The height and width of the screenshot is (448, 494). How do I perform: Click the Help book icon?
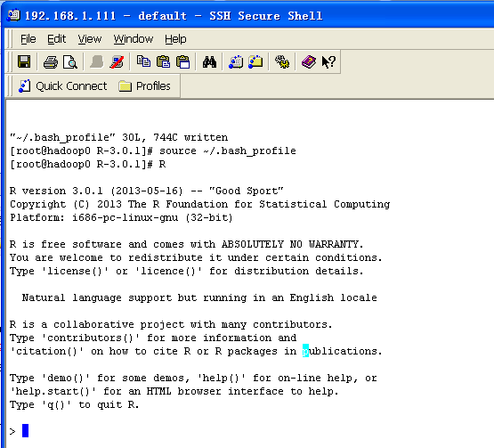point(309,61)
